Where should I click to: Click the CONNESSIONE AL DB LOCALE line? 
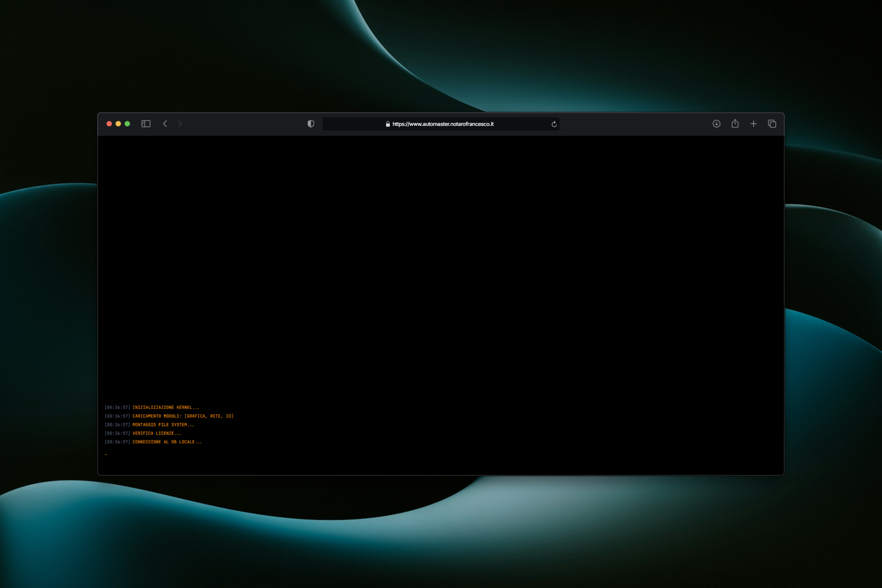(167, 442)
